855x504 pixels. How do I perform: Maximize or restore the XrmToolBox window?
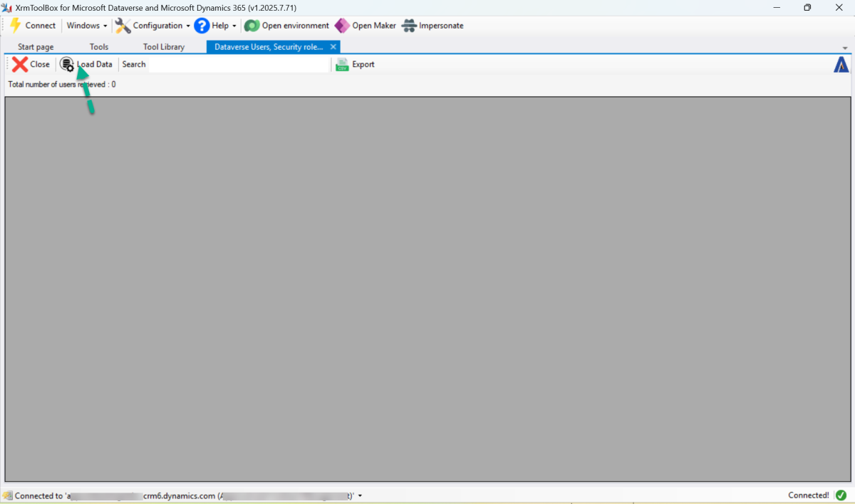click(807, 7)
